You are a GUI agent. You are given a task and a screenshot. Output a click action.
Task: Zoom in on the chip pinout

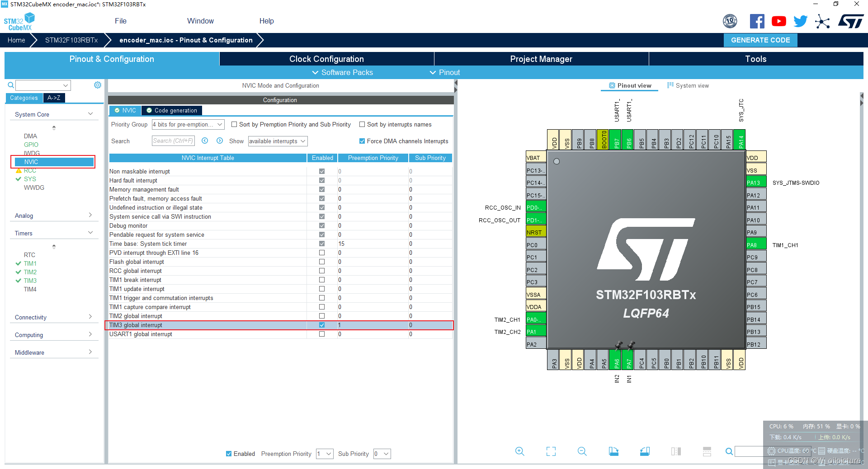pos(520,451)
